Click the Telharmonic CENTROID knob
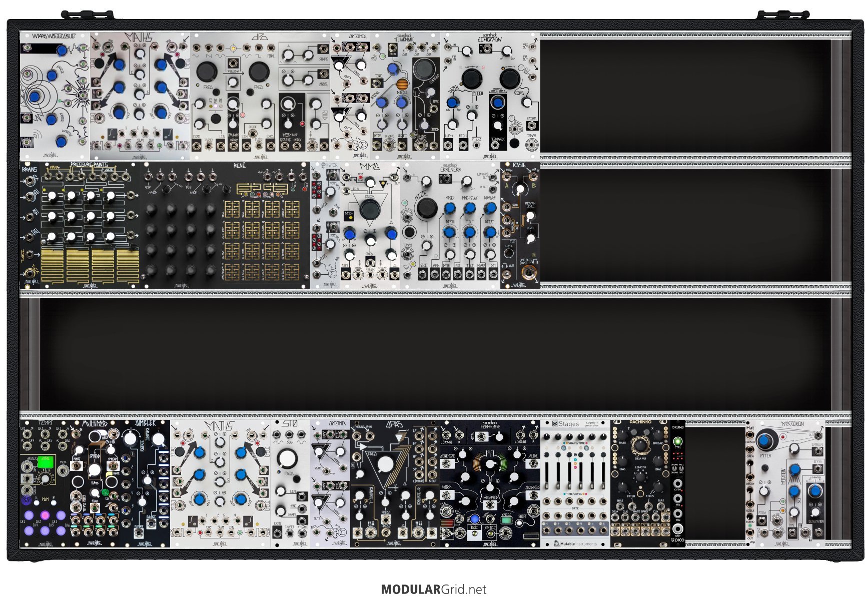868x600 pixels. 424,69
